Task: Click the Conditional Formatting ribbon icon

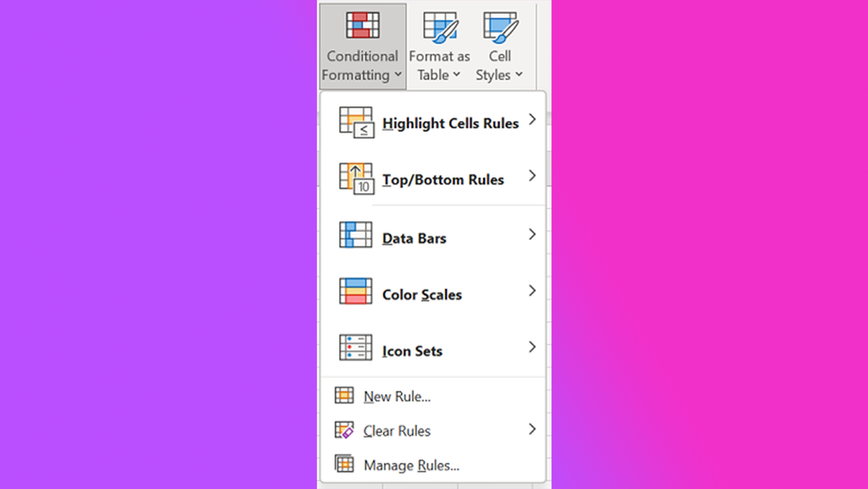Action: 362,25
